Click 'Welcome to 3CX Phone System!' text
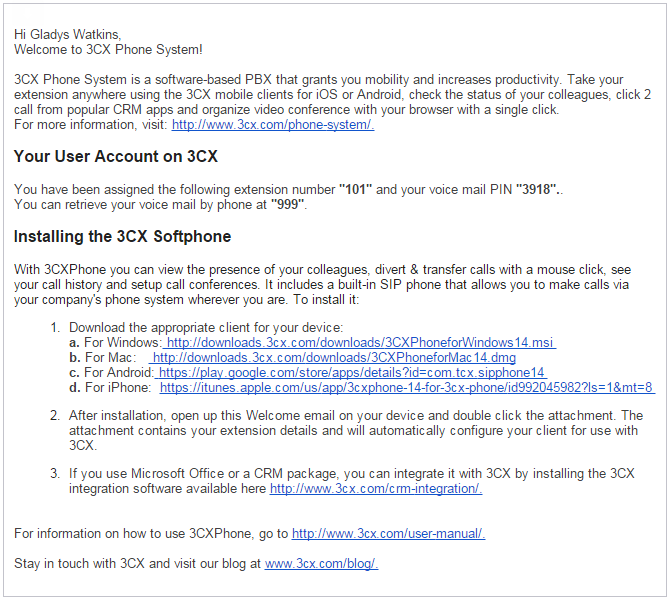 pos(108,50)
